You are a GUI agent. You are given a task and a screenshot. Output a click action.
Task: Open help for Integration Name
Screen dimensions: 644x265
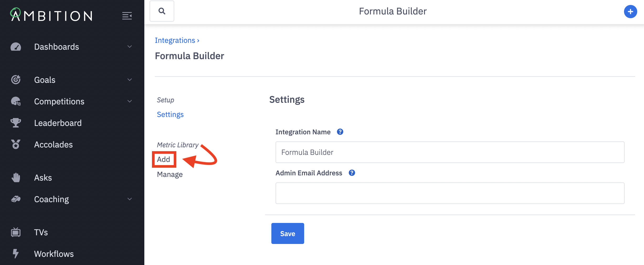(x=340, y=132)
